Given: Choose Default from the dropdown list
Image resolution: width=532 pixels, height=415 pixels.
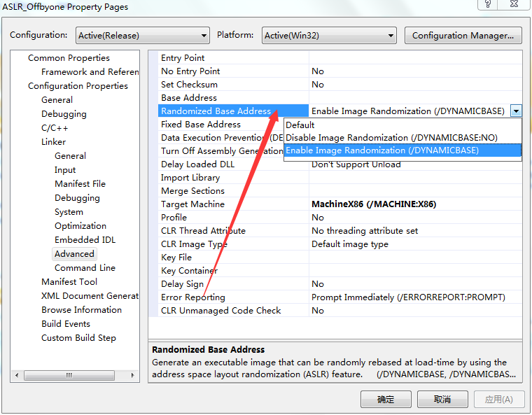Looking at the screenshot, I should pyautogui.click(x=300, y=125).
